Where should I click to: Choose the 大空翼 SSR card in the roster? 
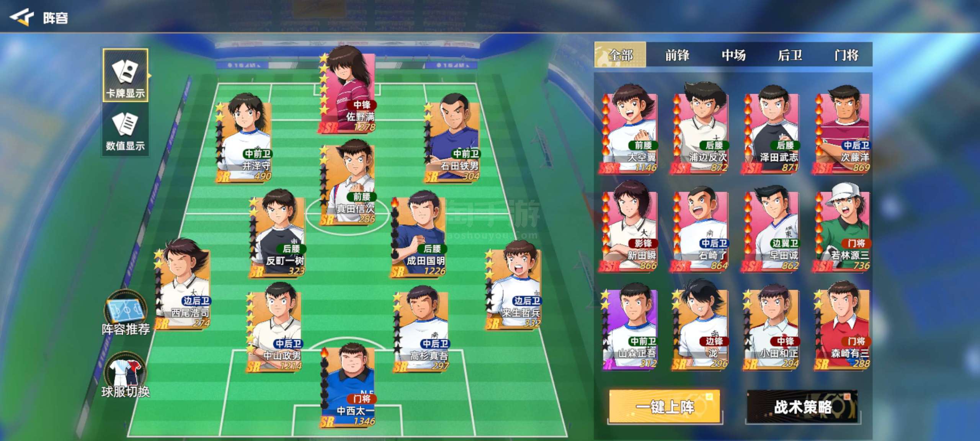coord(630,130)
